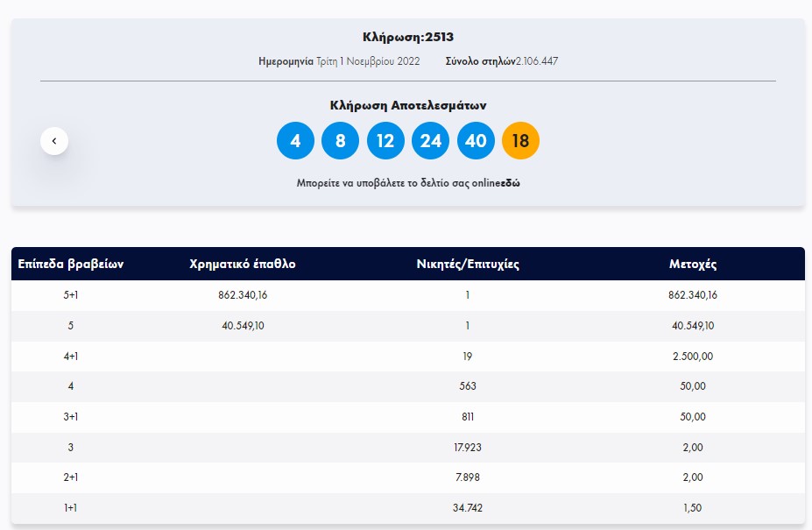
Task: Click the 2+1 prize tier label
Action: [x=71, y=477]
